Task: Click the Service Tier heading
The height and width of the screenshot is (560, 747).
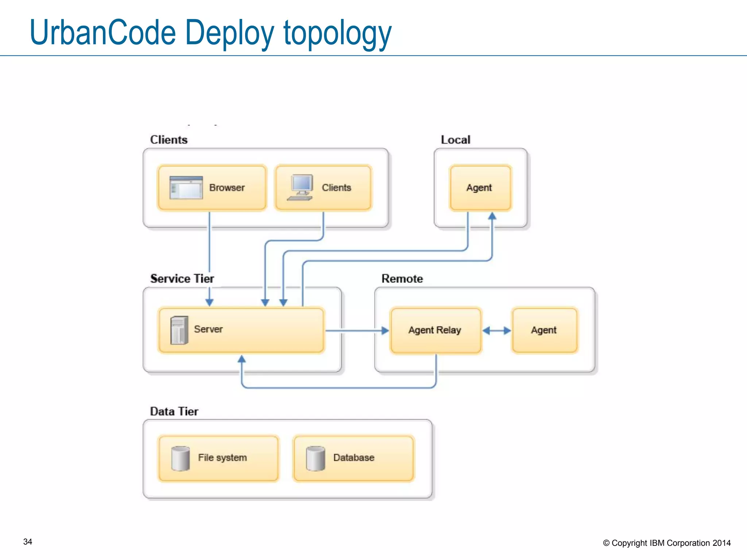Action: [x=182, y=279]
